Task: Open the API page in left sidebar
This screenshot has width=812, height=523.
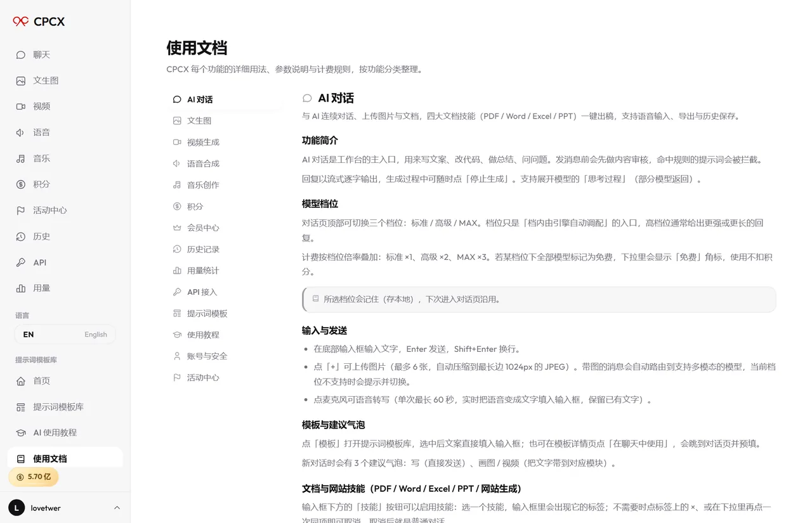Action: pyautogui.click(x=65, y=262)
